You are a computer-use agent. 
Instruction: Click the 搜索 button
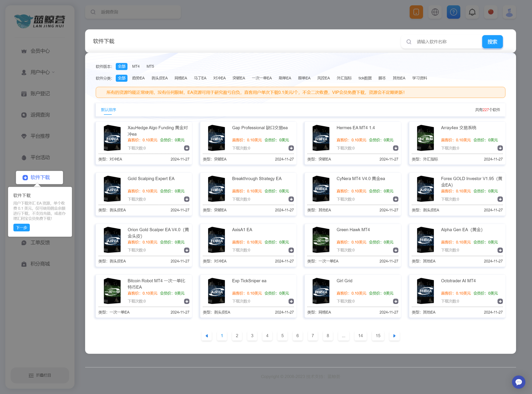[x=492, y=42]
